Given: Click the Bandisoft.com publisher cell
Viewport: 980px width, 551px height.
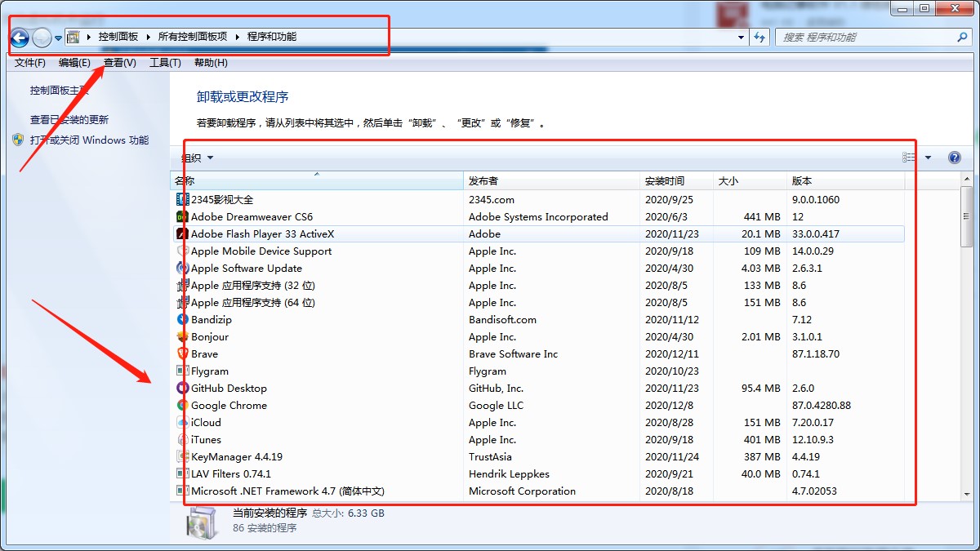Looking at the screenshot, I should tap(502, 319).
